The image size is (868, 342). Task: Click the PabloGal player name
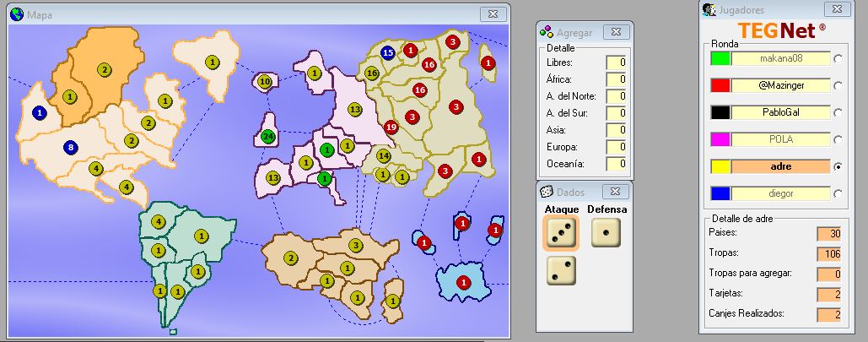(x=780, y=112)
